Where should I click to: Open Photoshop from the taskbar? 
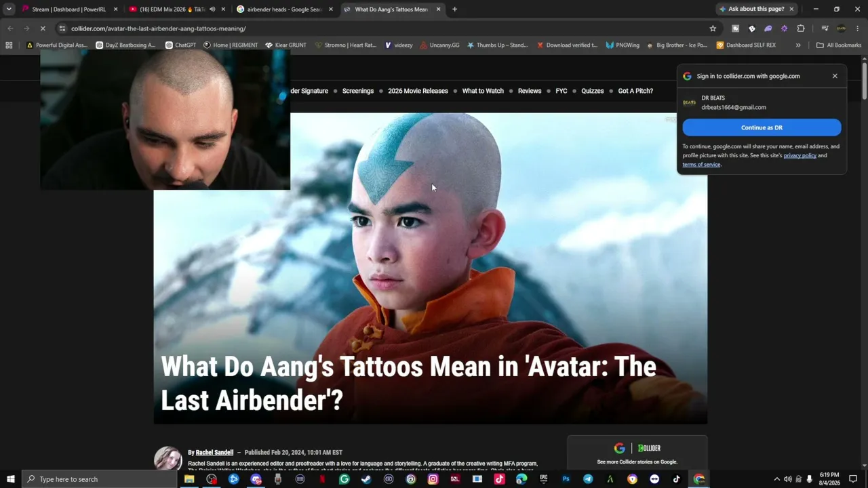coord(566,479)
